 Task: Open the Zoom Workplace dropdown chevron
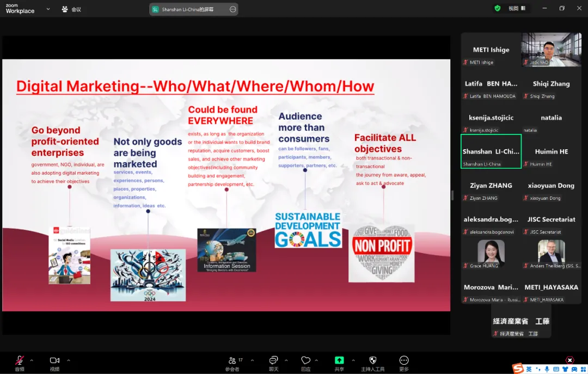48,9
